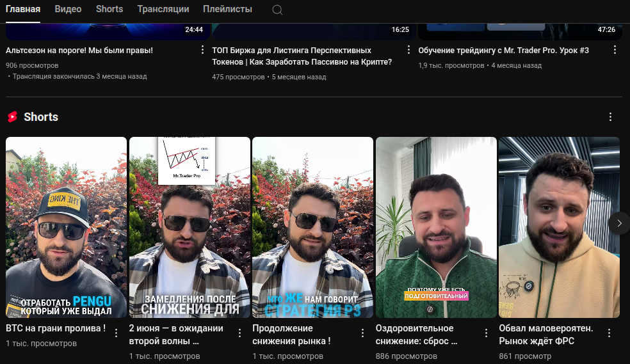Play the short with PENGU caption thumbnail

pos(66,228)
